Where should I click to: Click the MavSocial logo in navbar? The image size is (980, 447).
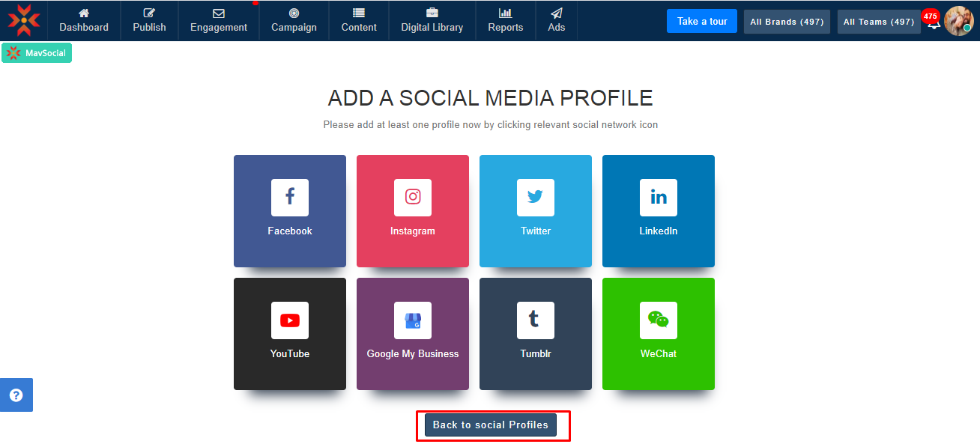(x=24, y=20)
